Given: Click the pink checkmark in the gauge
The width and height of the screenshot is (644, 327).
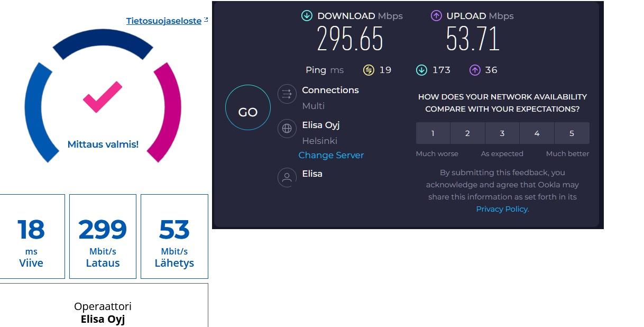Looking at the screenshot, I should point(103,96).
